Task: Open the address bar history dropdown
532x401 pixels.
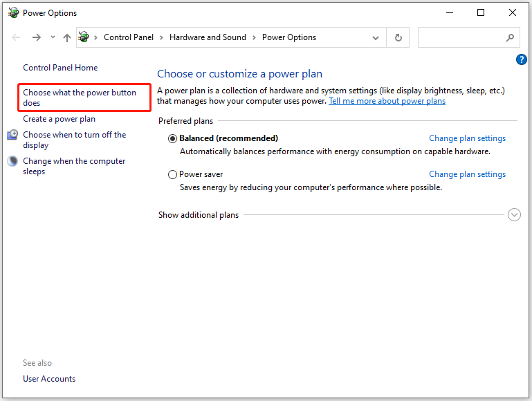Action: point(375,37)
